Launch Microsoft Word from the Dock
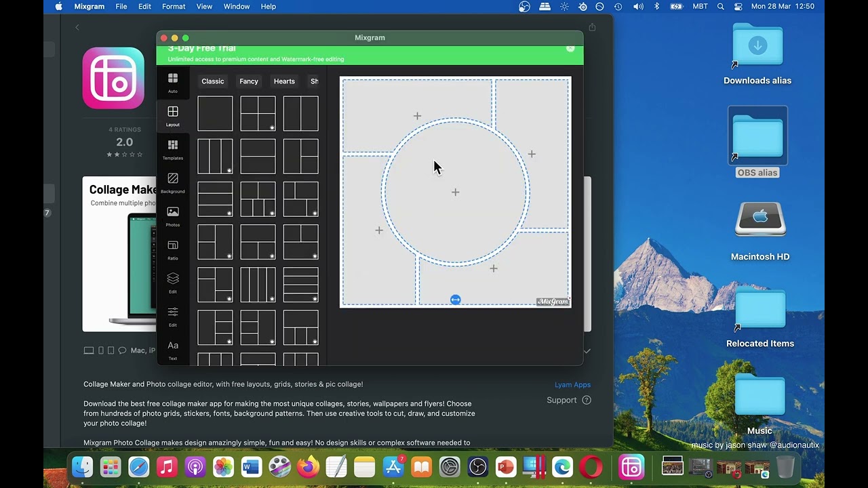Screen dimensions: 868x488 252,467
